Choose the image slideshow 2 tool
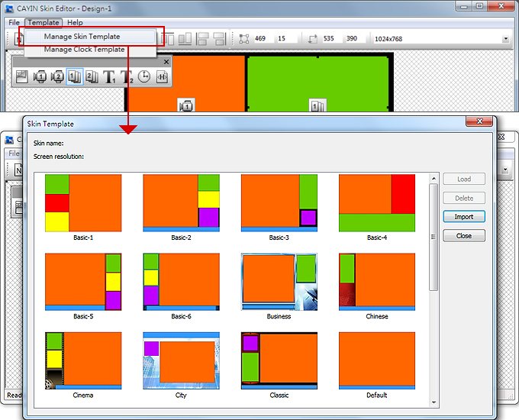Image resolution: width=519 pixels, height=420 pixels. click(92, 76)
